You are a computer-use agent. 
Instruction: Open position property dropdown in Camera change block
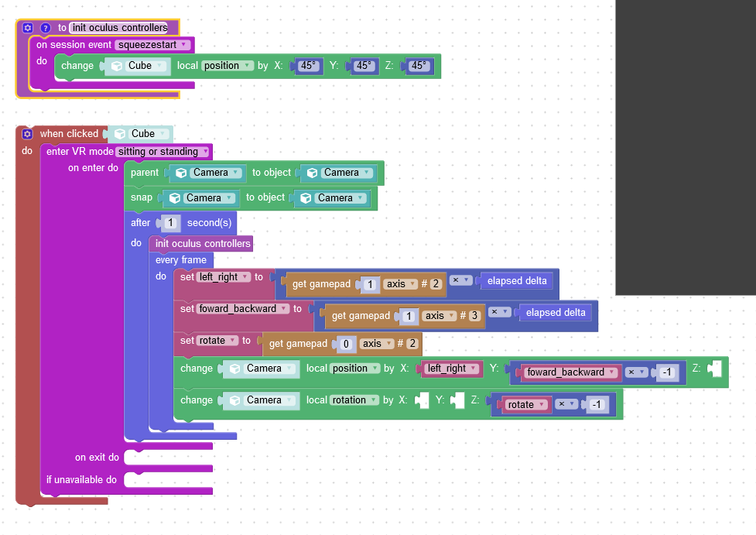[355, 369]
